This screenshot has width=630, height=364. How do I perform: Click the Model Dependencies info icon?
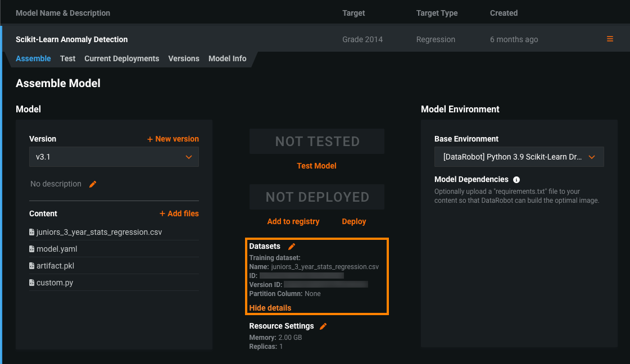pyautogui.click(x=516, y=180)
